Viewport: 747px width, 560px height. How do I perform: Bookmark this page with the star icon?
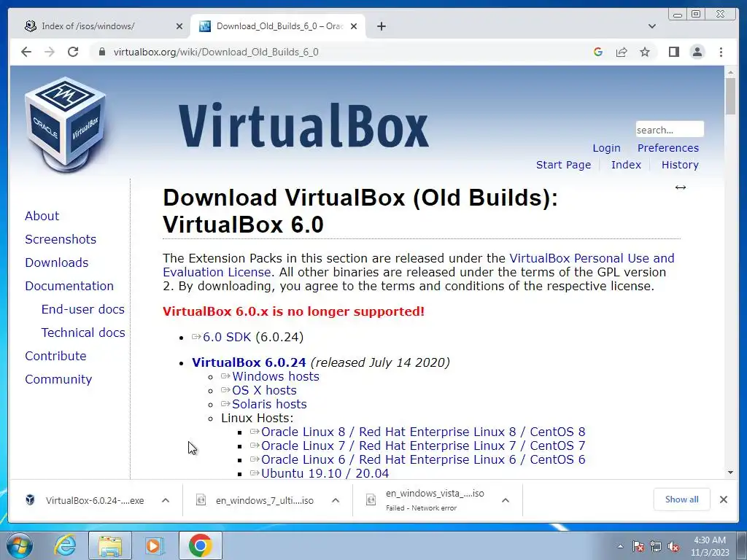tap(645, 52)
